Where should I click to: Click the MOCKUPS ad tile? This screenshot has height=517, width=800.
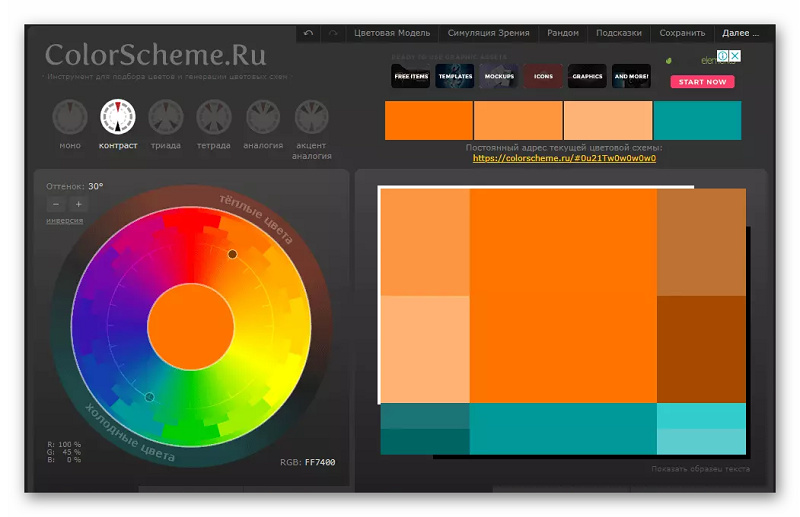[x=499, y=76]
